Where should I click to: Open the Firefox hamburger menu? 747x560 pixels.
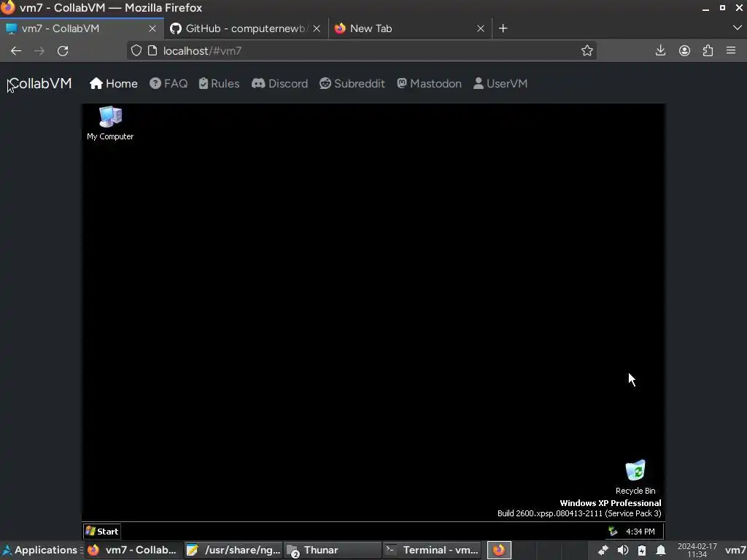click(x=731, y=50)
